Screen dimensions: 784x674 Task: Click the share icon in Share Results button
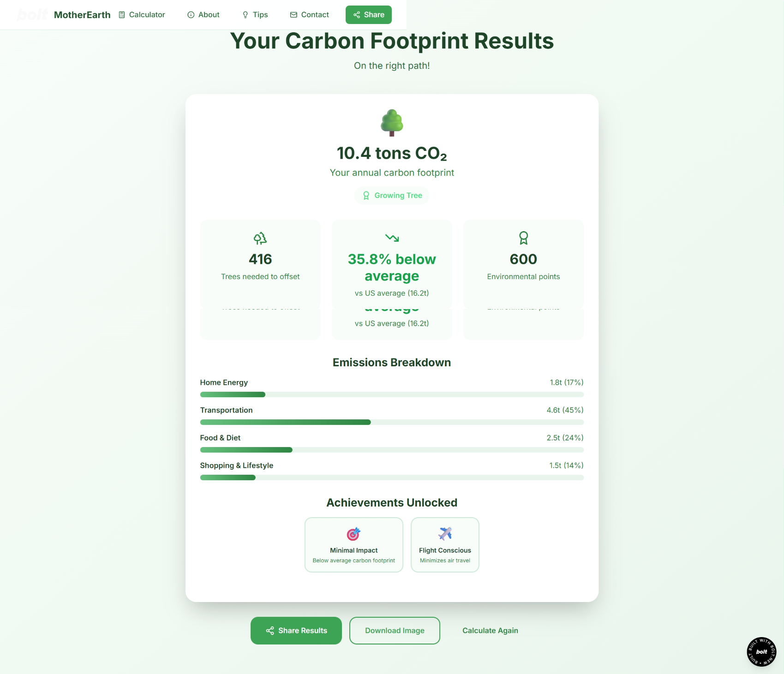270,631
